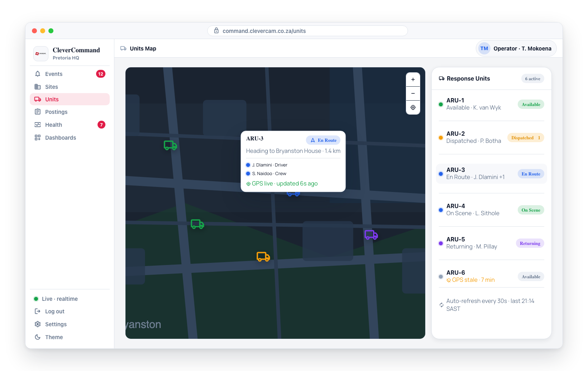Click the En Route badge in ARU-3 popup
The image size is (588, 371).
coord(323,140)
